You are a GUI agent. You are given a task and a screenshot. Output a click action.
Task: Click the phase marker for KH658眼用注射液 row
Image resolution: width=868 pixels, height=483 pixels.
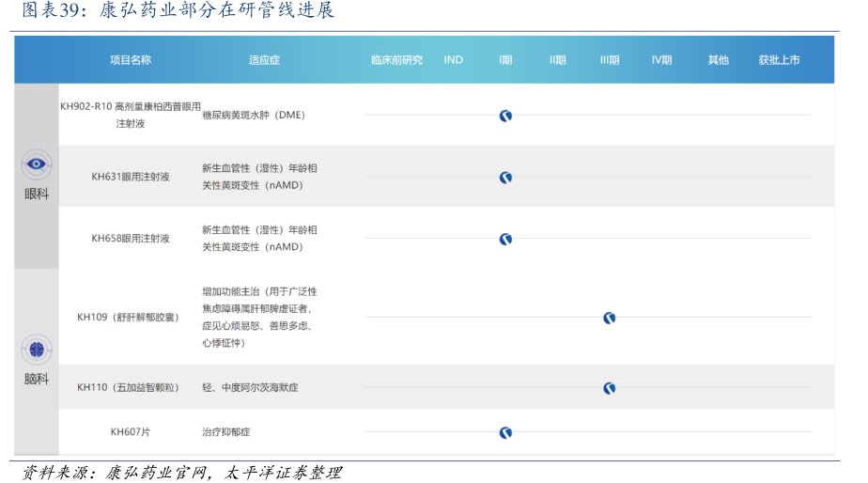coord(505,240)
